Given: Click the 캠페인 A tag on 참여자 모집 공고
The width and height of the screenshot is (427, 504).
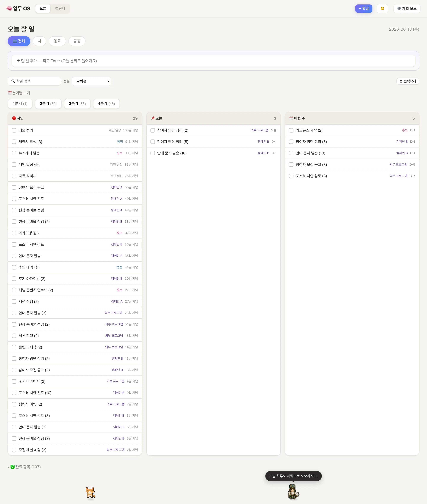Looking at the screenshot, I should coord(117,187).
